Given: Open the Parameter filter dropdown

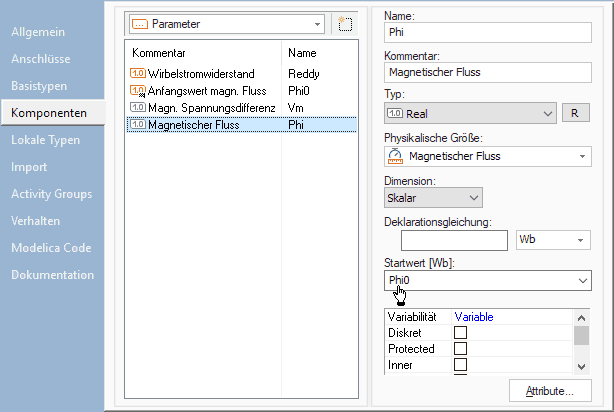Looking at the screenshot, I should pos(317,24).
